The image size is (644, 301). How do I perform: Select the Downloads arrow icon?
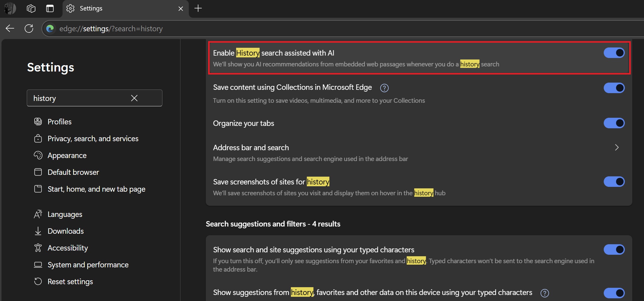coord(38,231)
